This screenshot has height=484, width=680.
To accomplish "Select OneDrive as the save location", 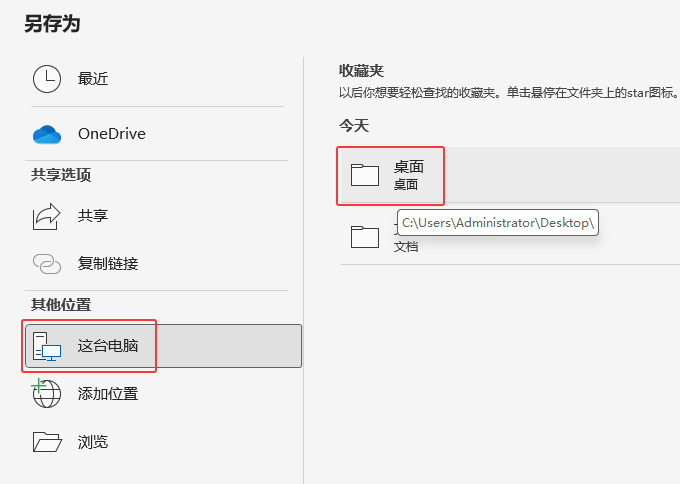I will tap(112, 134).
